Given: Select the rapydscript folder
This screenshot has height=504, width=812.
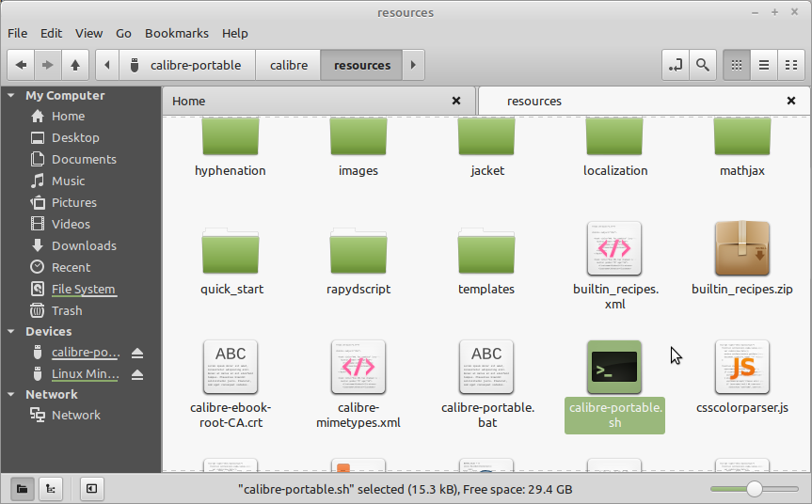Looking at the screenshot, I should pos(358,260).
